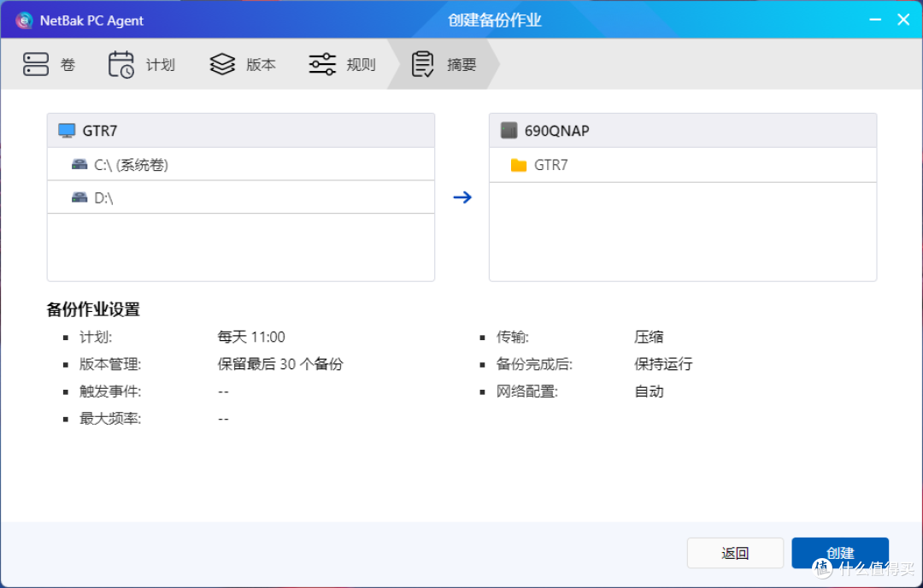This screenshot has width=923, height=588.
Task: Click the layers icon for 版本
Action: pos(222,64)
